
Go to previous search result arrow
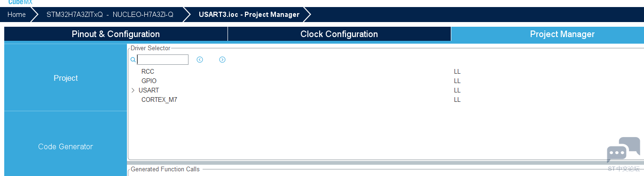(x=200, y=60)
